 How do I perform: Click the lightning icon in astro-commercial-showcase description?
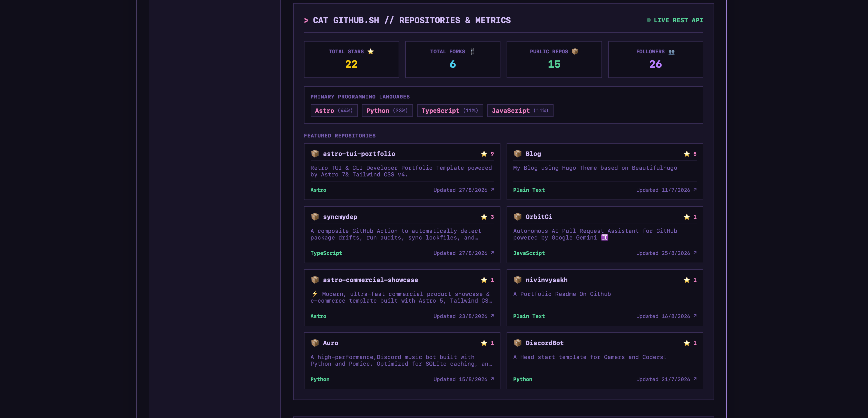click(x=314, y=294)
